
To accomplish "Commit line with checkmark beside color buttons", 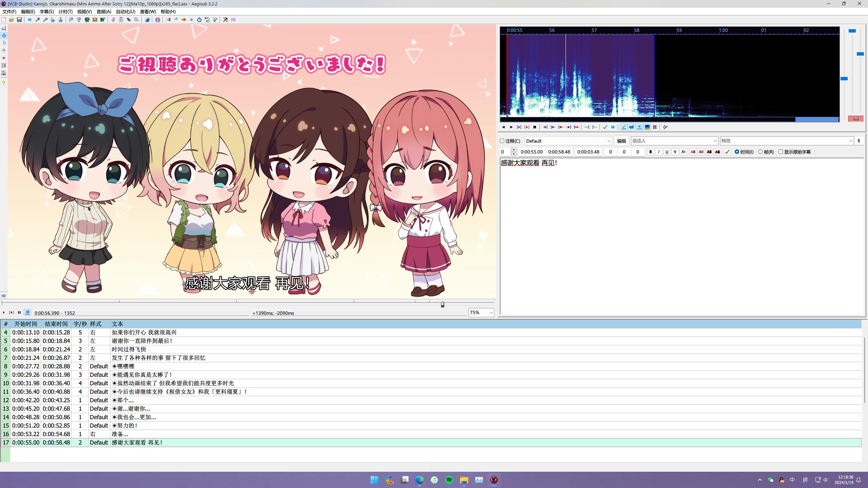I will 727,152.
